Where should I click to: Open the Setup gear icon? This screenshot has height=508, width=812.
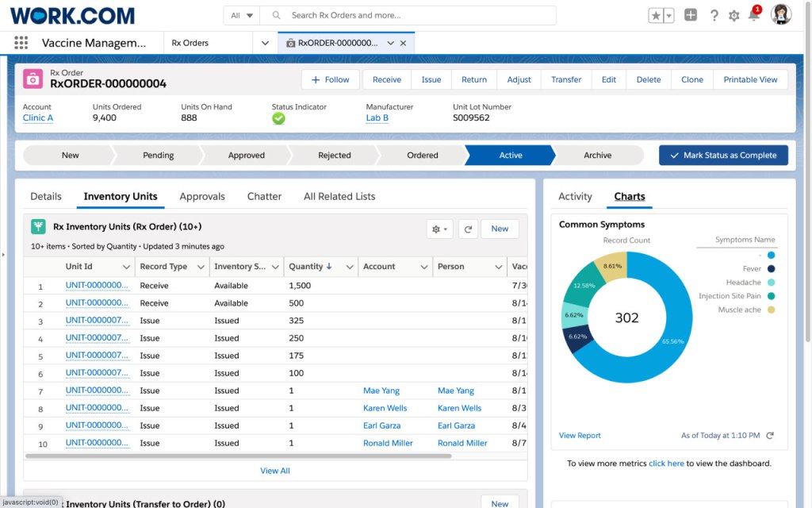pyautogui.click(x=733, y=15)
